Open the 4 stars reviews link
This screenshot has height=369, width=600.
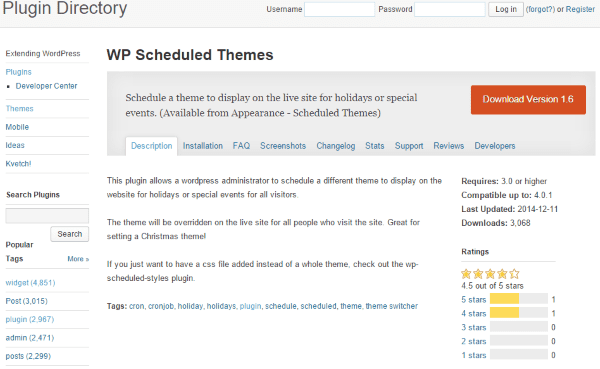pos(473,313)
